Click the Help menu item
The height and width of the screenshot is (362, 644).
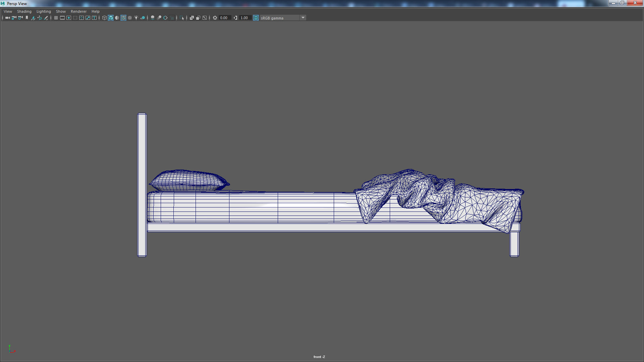tap(95, 11)
